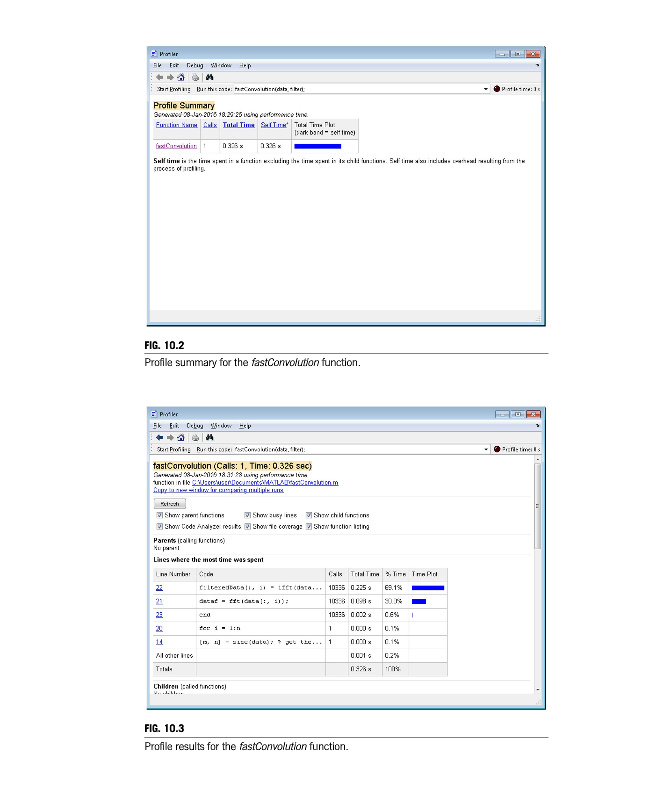Sort by the Total Time column header link
Screen dimensions: 649x800
[238, 125]
